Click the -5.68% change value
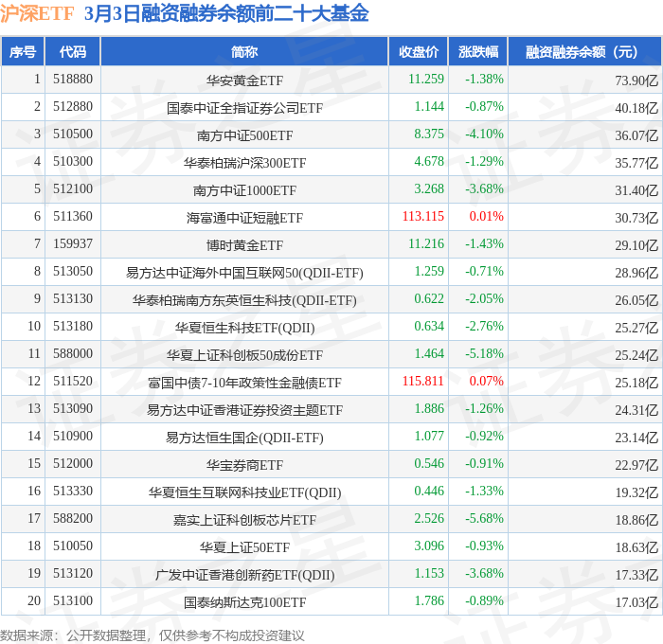 click(484, 519)
